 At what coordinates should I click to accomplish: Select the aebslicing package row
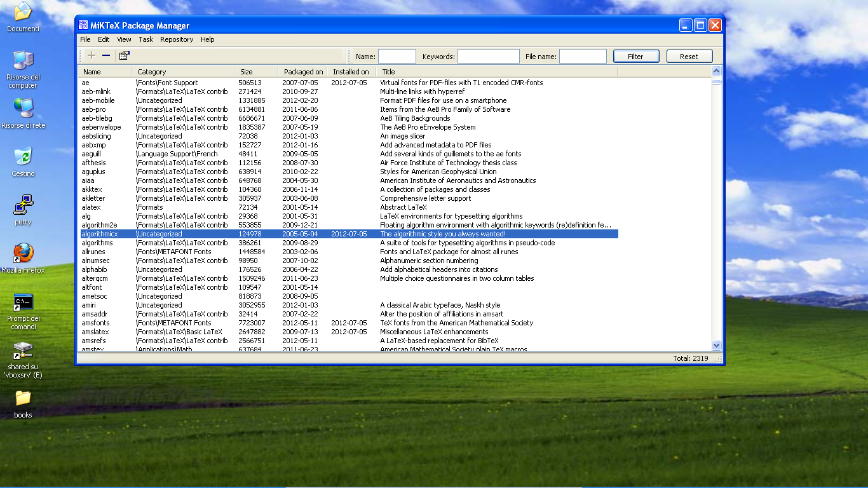coord(348,136)
